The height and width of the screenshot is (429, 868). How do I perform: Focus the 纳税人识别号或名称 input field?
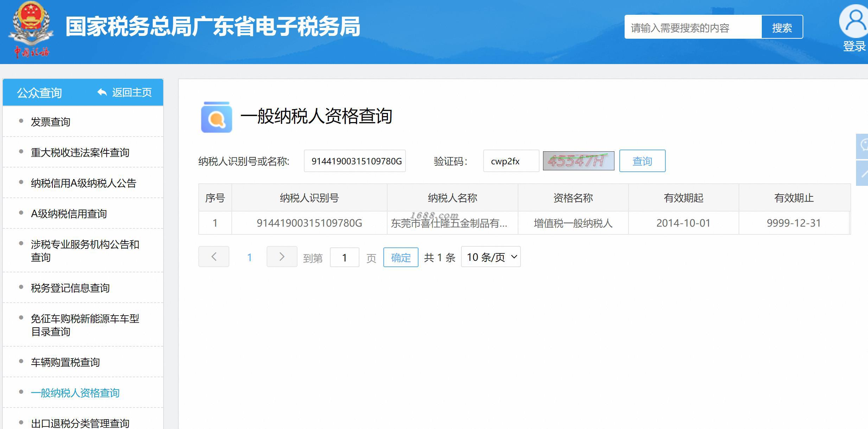[355, 161]
